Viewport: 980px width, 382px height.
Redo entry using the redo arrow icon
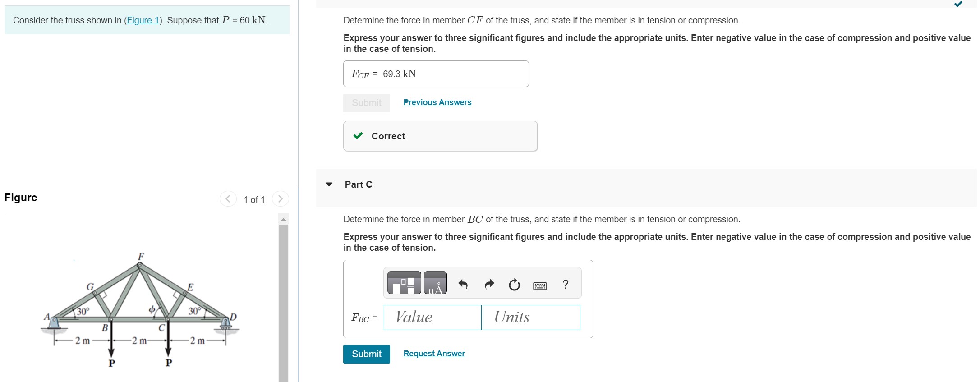coord(488,283)
